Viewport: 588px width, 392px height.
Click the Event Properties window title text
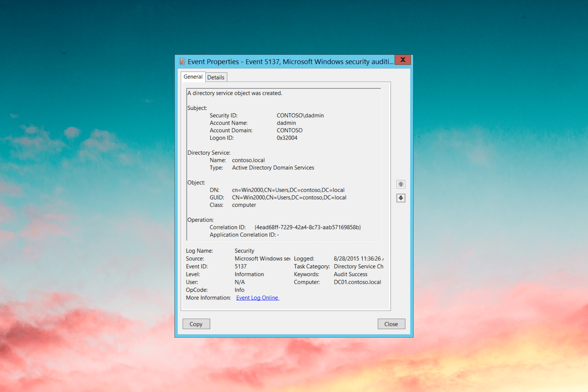pyautogui.click(x=291, y=62)
